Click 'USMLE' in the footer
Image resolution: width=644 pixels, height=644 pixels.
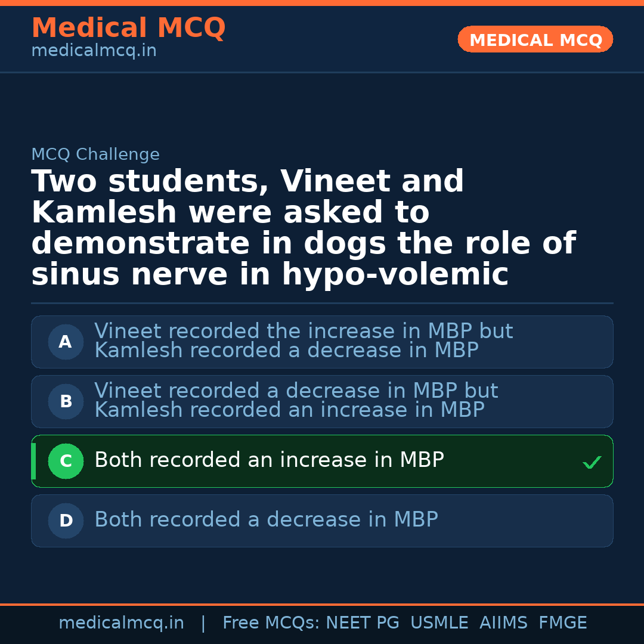[x=439, y=623]
